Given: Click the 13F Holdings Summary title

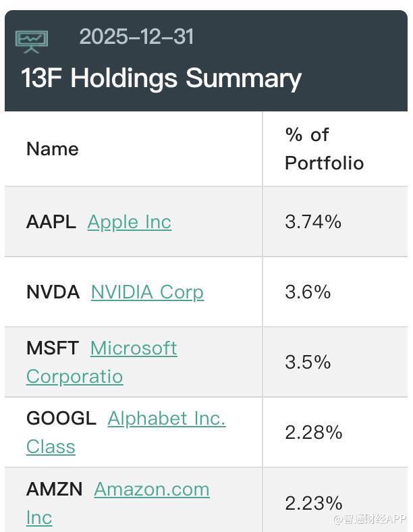Looking at the screenshot, I should pyautogui.click(x=161, y=78).
